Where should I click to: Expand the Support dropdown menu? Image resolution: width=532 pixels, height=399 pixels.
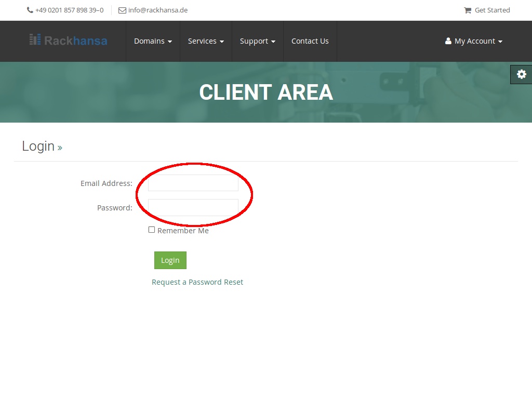pos(258,41)
